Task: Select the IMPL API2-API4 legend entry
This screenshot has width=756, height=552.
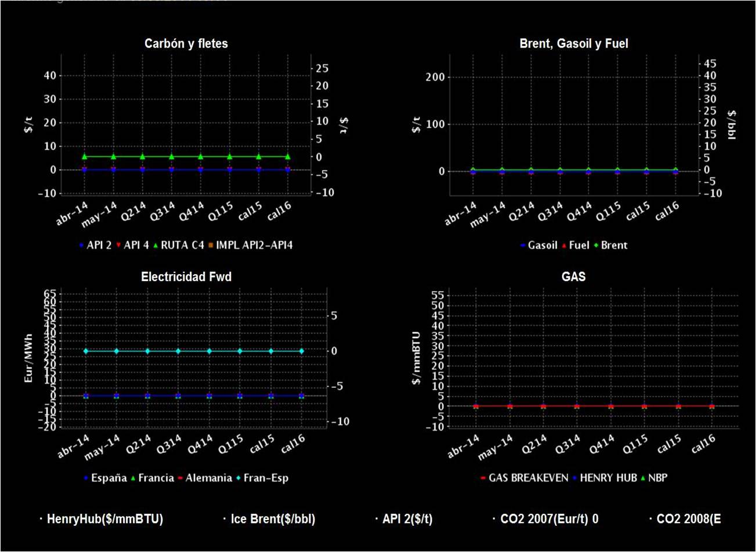Action: (x=251, y=245)
